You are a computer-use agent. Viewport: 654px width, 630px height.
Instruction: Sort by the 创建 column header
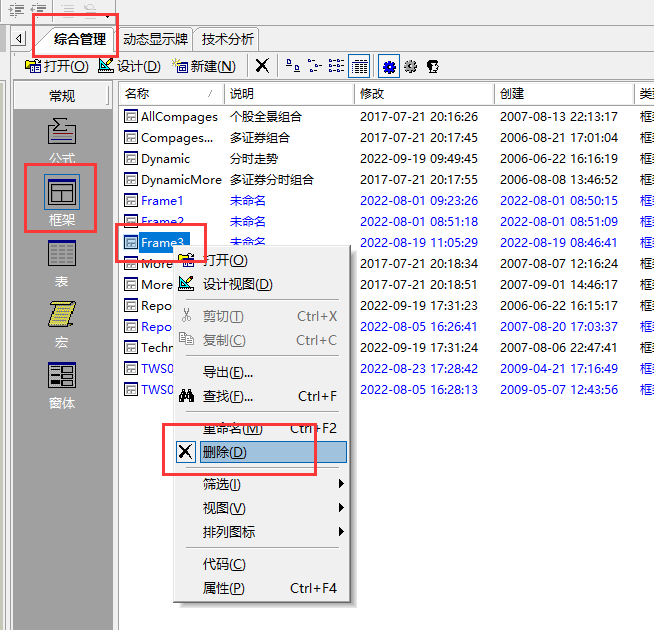[x=564, y=94]
